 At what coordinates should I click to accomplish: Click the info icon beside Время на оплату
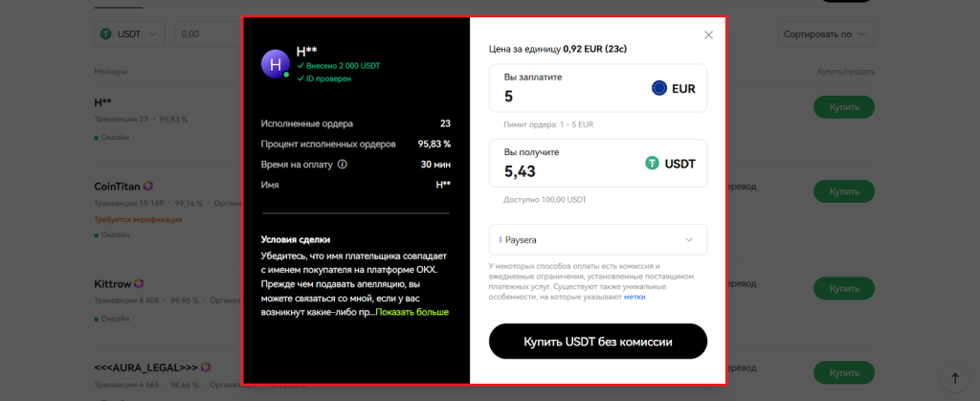click(343, 164)
